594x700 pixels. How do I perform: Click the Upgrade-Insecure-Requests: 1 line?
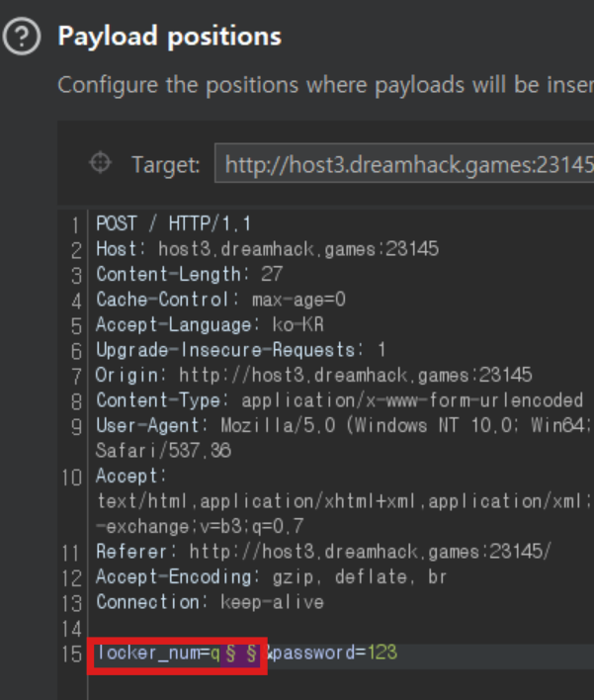click(x=240, y=350)
